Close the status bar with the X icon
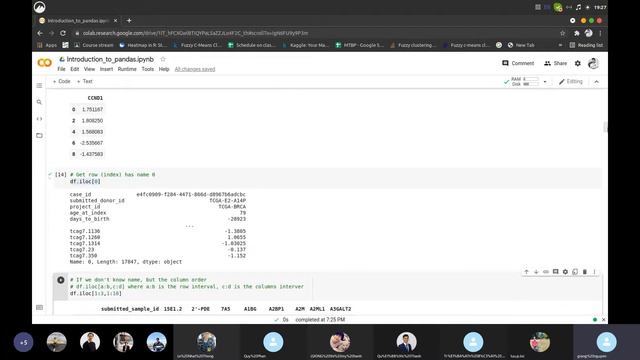The height and width of the screenshot is (360, 640). [x=603, y=320]
